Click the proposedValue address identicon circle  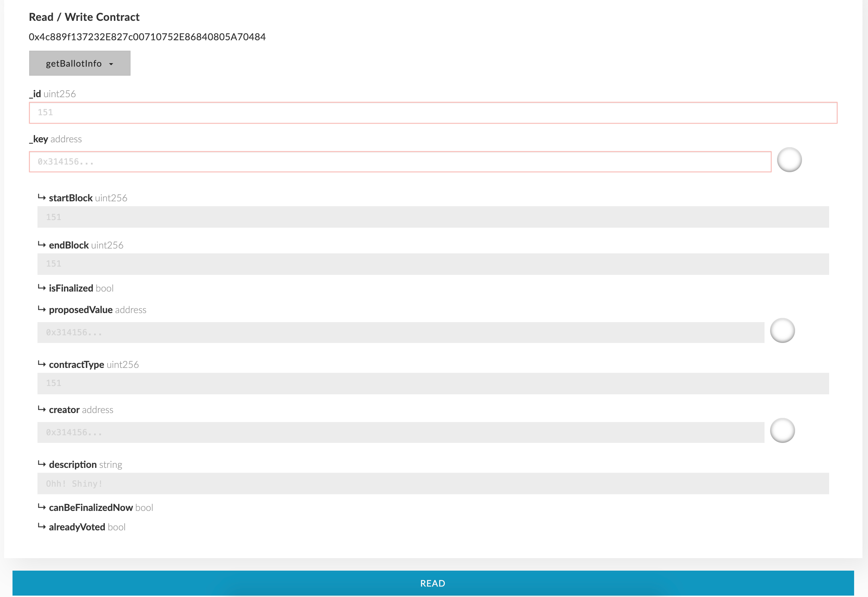[782, 330]
